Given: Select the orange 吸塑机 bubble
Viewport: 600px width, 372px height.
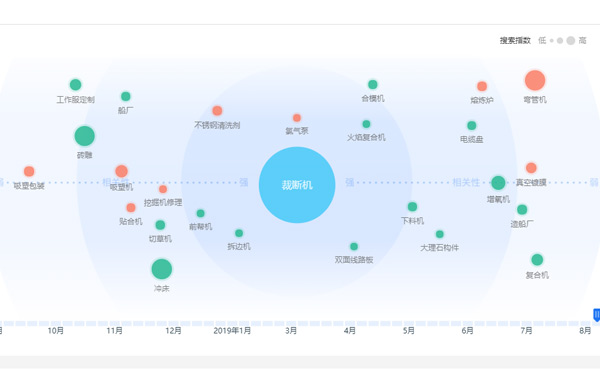Looking at the screenshot, I should point(121,171).
